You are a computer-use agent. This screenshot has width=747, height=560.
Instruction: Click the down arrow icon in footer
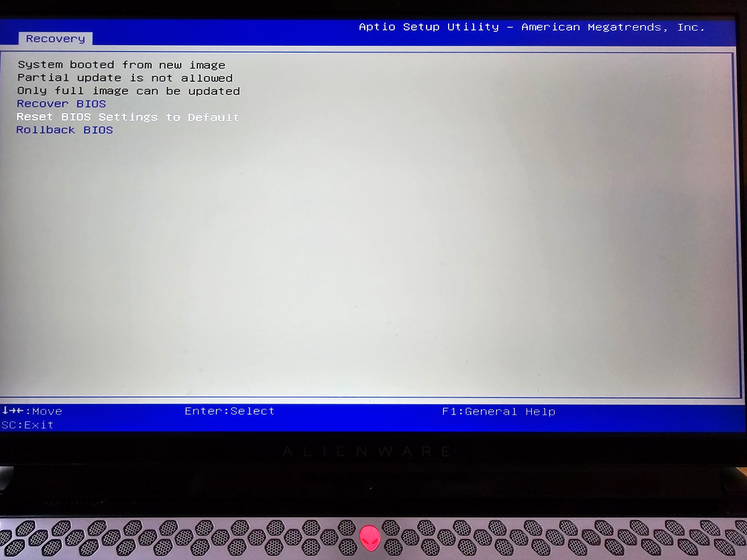5,410
